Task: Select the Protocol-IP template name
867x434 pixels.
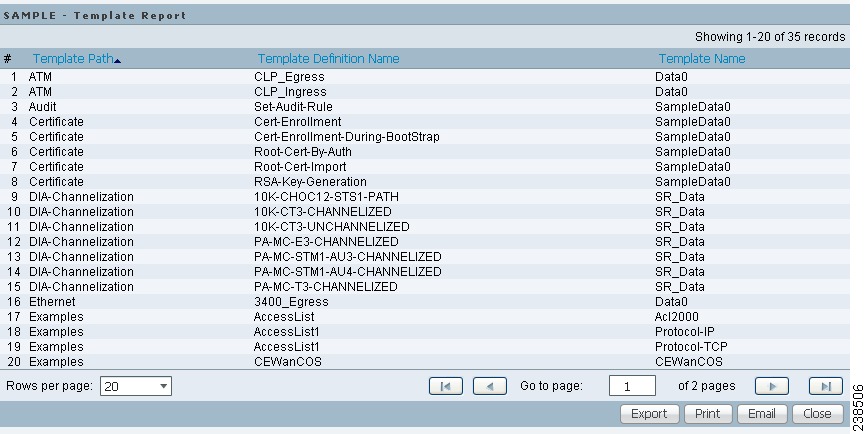Action: tap(685, 332)
